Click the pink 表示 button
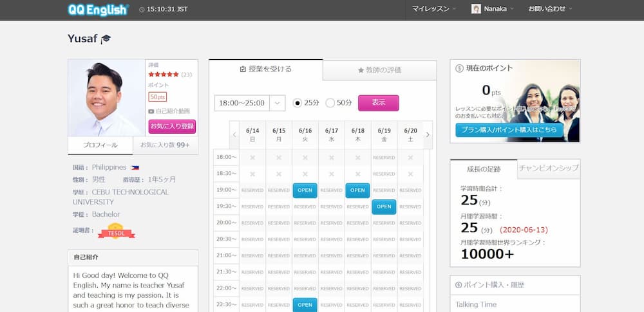 (x=378, y=103)
